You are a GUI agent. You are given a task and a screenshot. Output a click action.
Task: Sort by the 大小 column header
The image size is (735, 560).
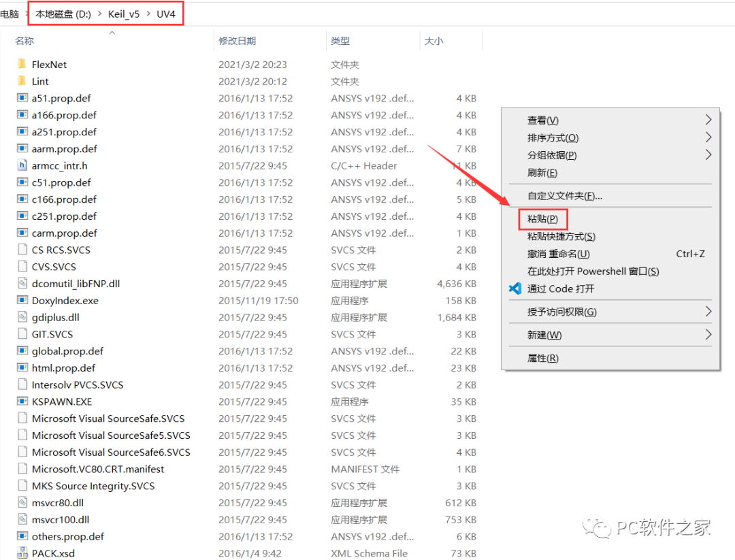pos(434,41)
